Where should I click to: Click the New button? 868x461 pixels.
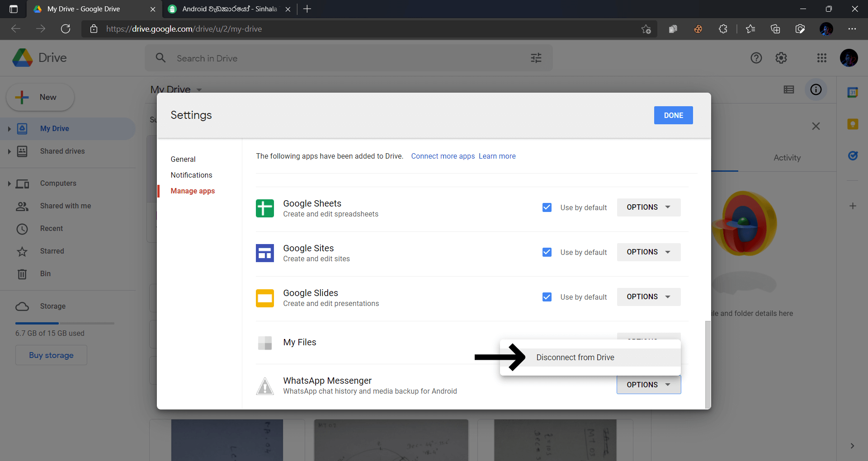40,97
